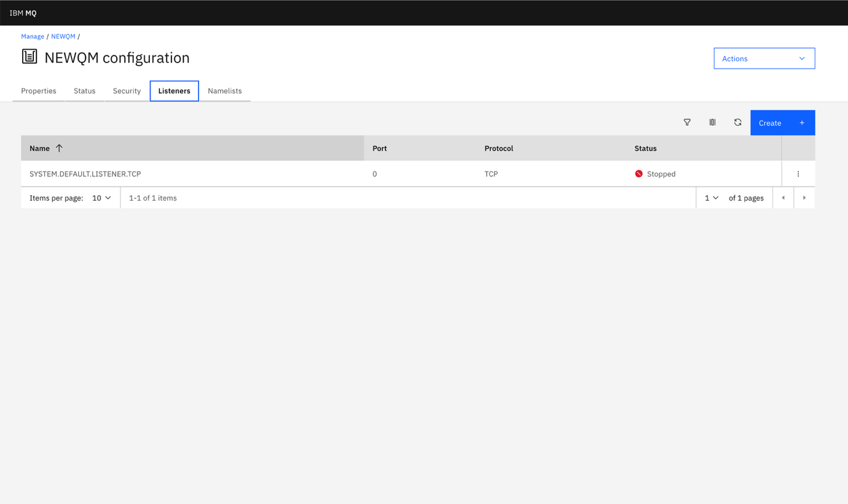The width and height of the screenshot is (848, 504).
Task: Click the Status column header
Action: pyautogui.click(x=646, y=148)
